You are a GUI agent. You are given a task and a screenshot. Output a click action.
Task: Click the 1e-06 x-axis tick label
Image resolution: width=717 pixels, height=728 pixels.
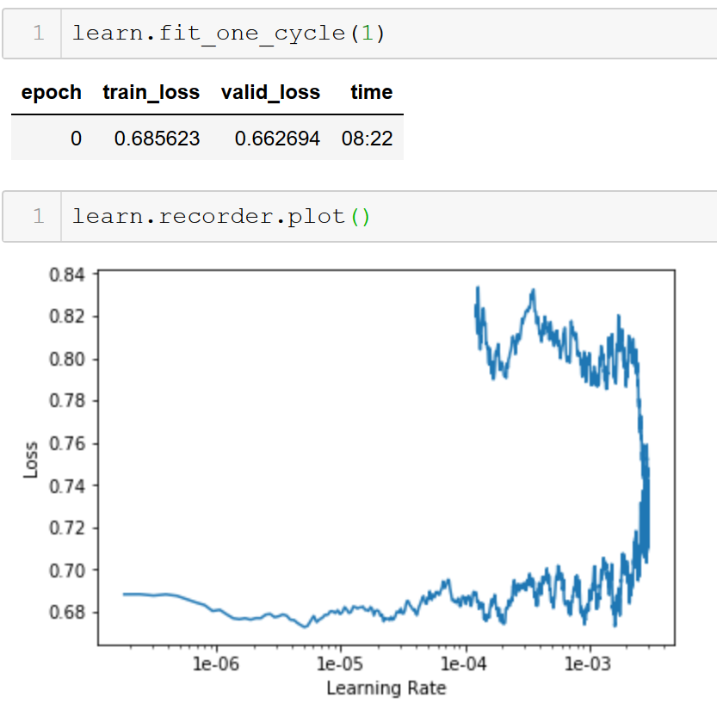[x=216, y=664]
